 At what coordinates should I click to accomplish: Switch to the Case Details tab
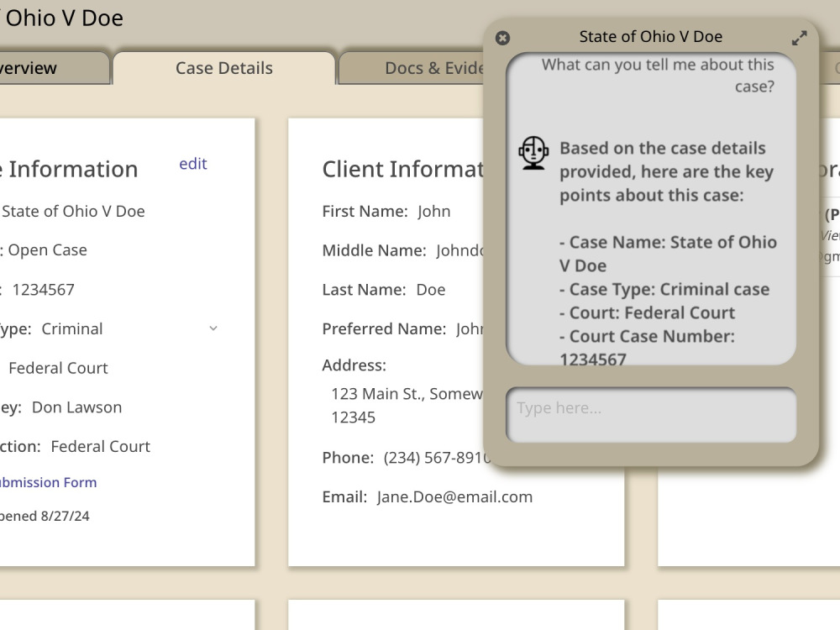click(224, 68)
